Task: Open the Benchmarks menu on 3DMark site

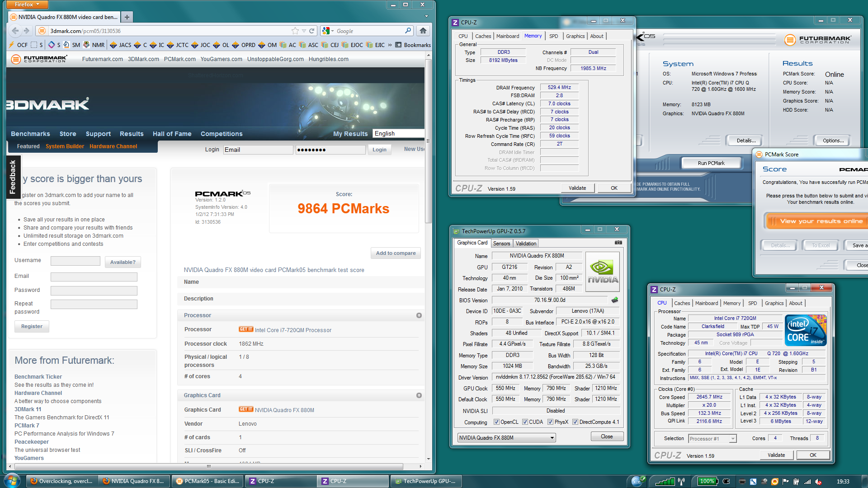Action: pos(30,134)
